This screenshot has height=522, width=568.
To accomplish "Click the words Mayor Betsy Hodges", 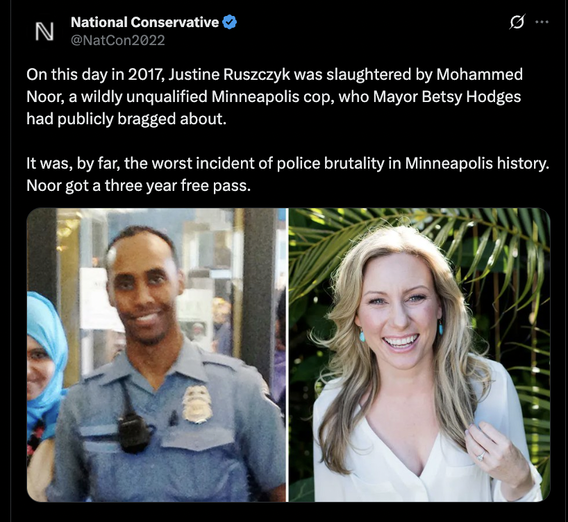I will 447,97.
